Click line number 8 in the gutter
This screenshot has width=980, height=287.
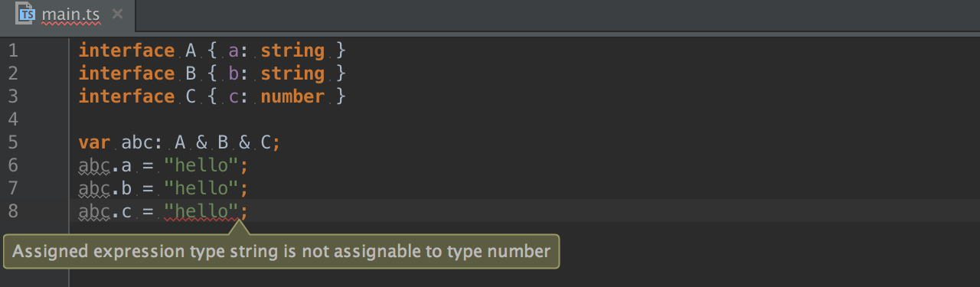click(13, 212)
